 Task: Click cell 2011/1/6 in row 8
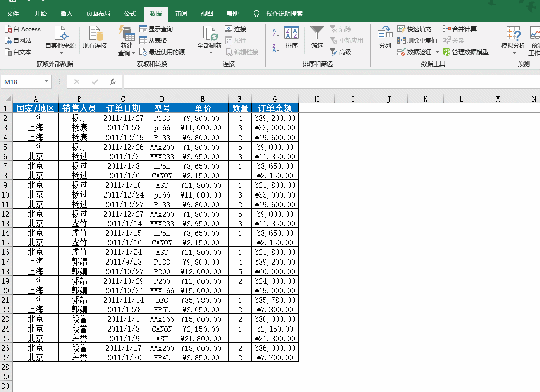pyautogui.click(x=123, y=176)
